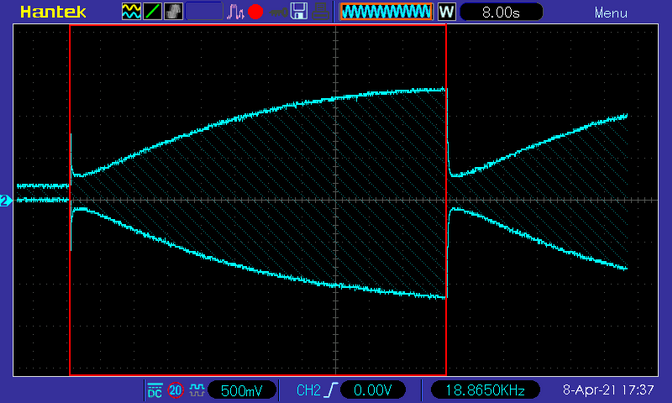Click the rising edge trigger slope icon

331,390
